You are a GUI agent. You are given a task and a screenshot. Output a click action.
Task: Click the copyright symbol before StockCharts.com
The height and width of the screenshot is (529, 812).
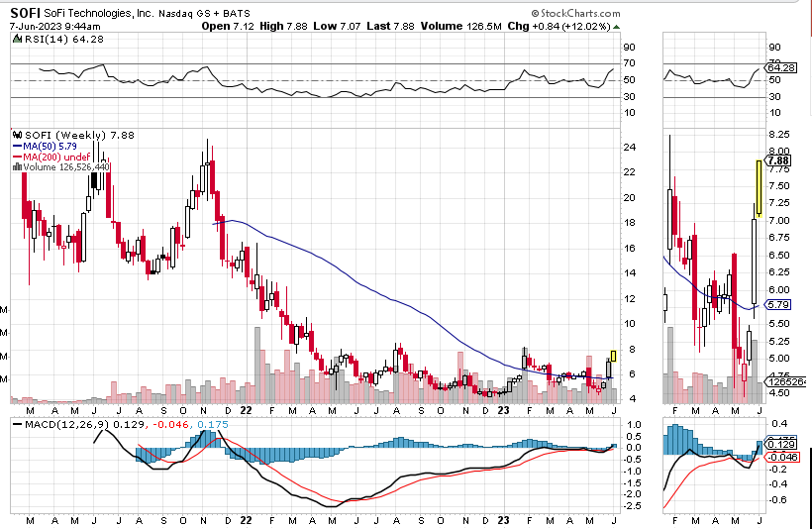click(x=535, y=13)
